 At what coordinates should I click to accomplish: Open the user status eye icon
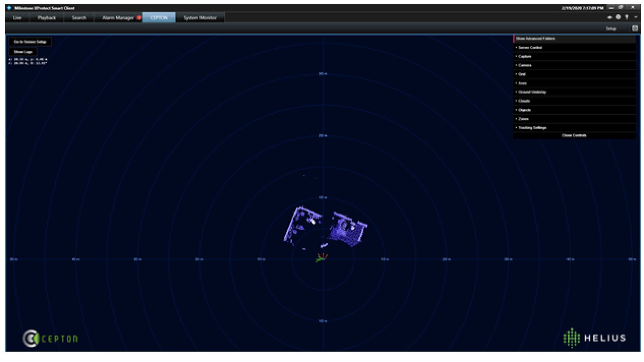(x=610, y=17)
